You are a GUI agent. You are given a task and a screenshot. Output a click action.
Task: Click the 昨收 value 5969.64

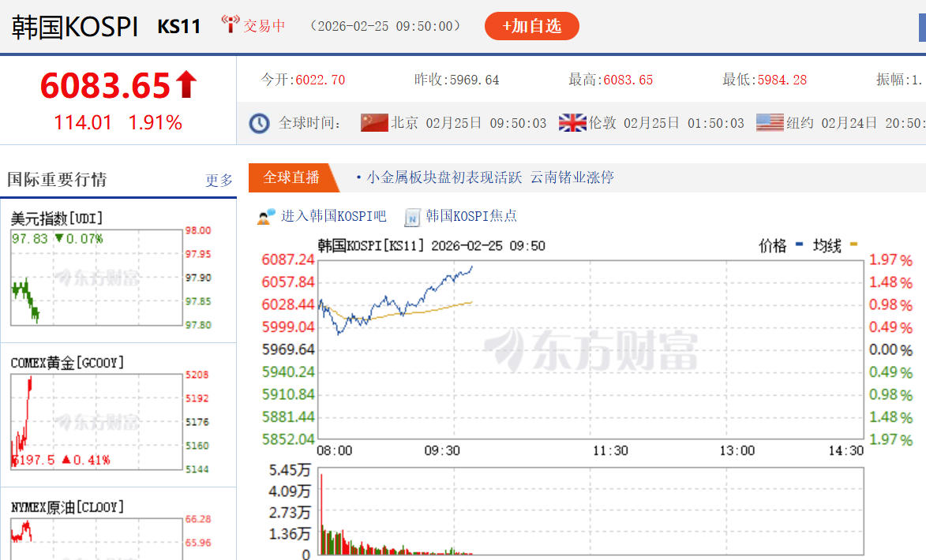tap(474, 80)
